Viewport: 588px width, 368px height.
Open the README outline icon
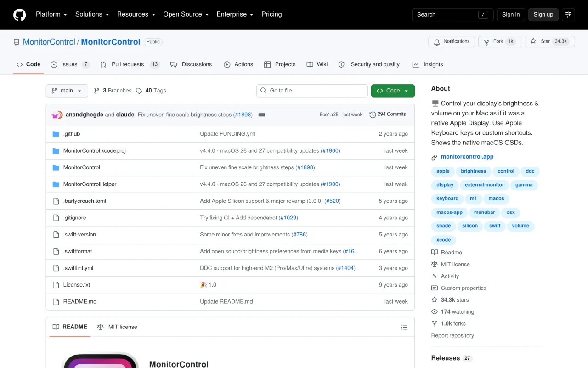(x=404, y=327)
